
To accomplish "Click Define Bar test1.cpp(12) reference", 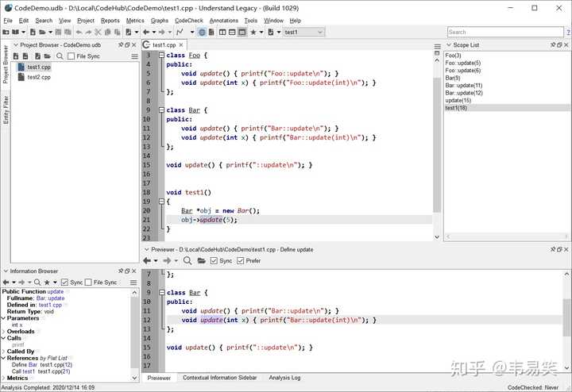I will (x=42, y=365).
